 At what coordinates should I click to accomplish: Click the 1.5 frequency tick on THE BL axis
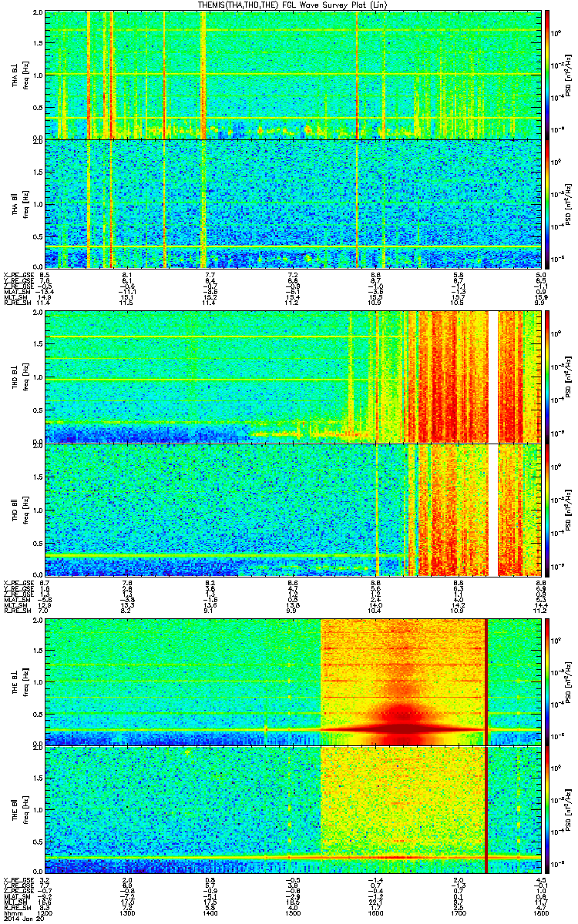click(36, 651)
